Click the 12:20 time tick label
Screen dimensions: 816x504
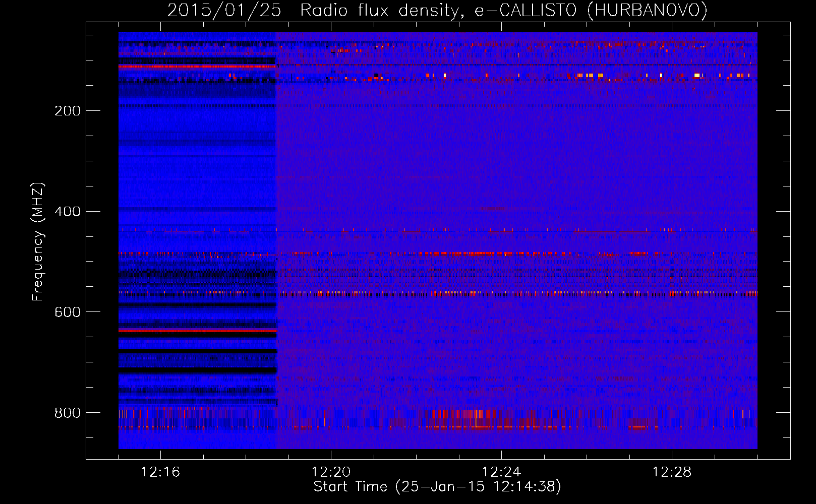[331, 472]
